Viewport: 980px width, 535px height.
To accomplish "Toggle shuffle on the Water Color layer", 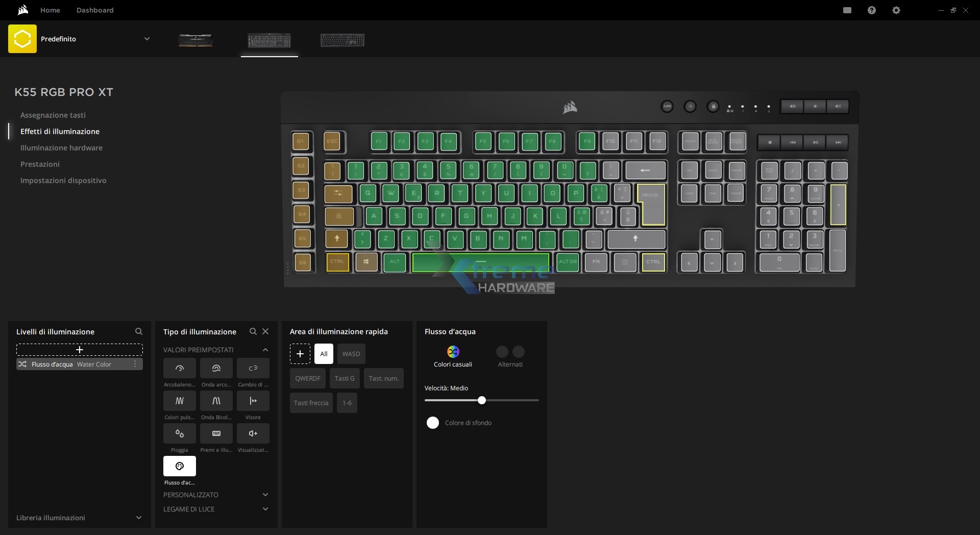I will click(22, 364).
